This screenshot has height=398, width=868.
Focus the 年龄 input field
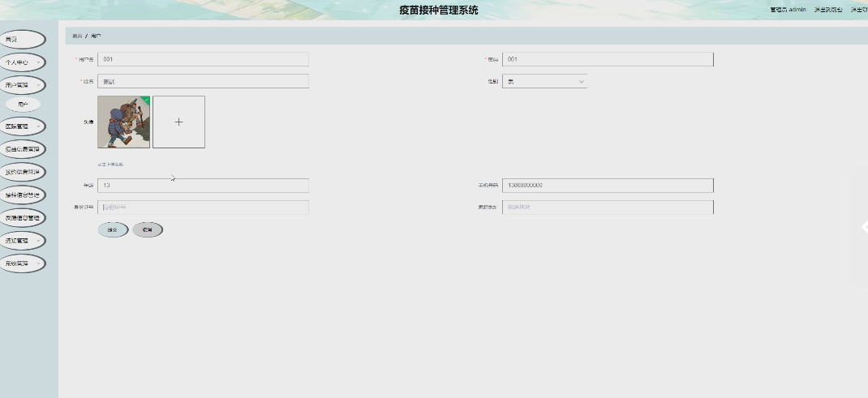[x=203, y=185]
